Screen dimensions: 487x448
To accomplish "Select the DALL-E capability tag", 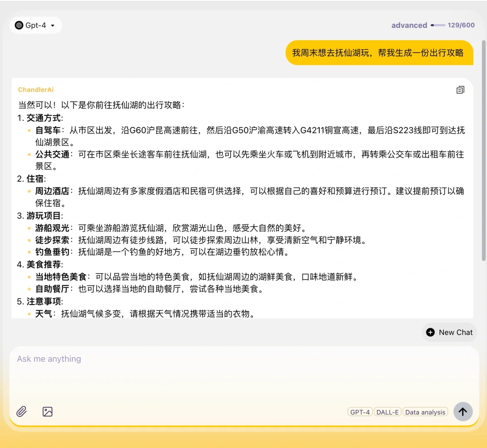I will 387,412.
